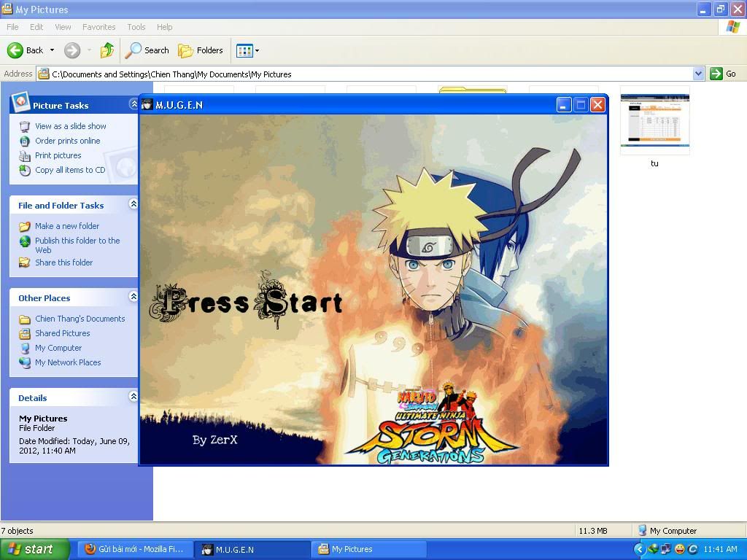This screenshot has width=747, height=560.
Task: Click the smiley face tray icon
Action: tap(680, 550)
